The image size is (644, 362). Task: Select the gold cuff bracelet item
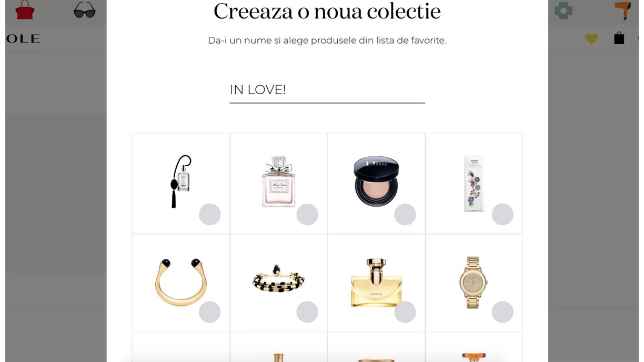click(x=181, y=283)
